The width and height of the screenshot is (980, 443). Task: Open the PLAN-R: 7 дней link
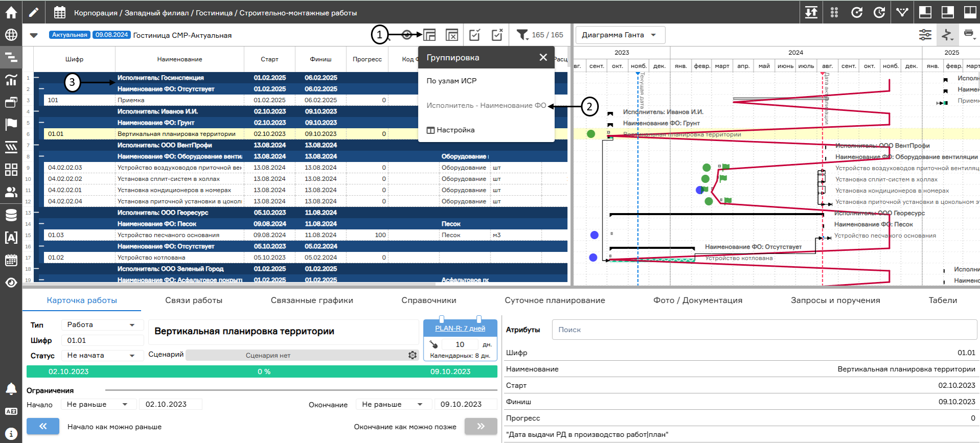point(460,328)
